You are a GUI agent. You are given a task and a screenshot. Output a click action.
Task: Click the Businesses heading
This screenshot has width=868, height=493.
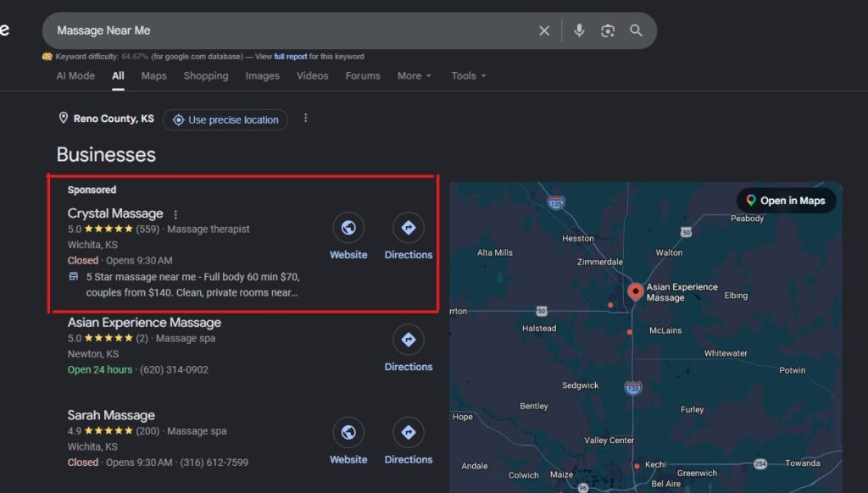coord(106,154)
